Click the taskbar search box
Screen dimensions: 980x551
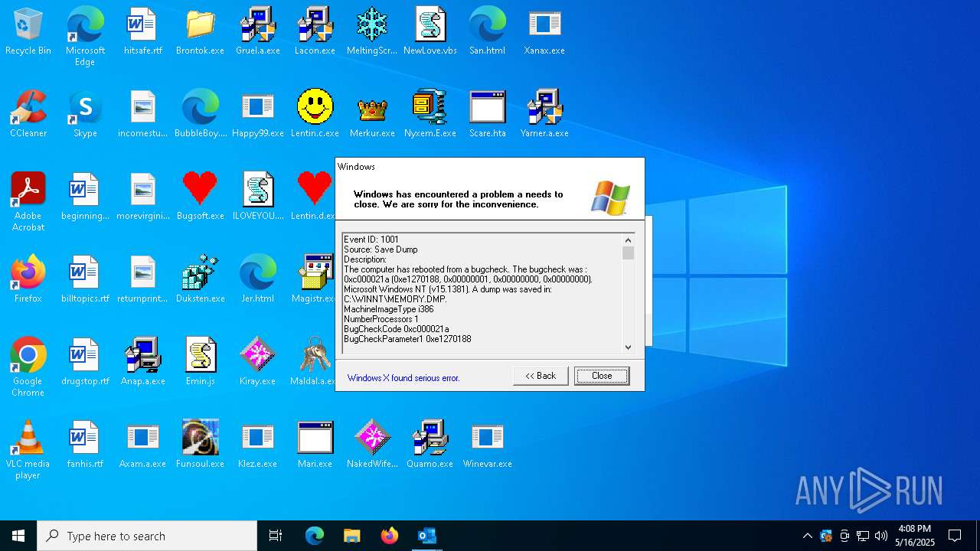147,536
